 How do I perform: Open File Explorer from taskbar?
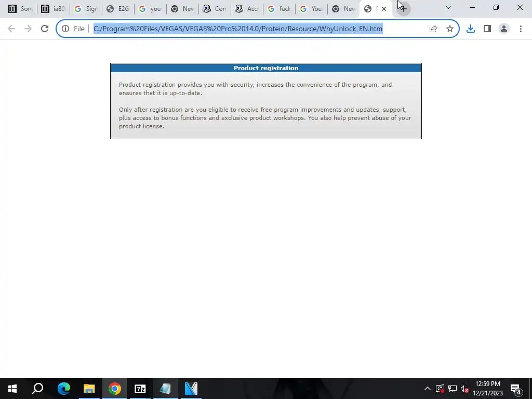tap(89, 389)
